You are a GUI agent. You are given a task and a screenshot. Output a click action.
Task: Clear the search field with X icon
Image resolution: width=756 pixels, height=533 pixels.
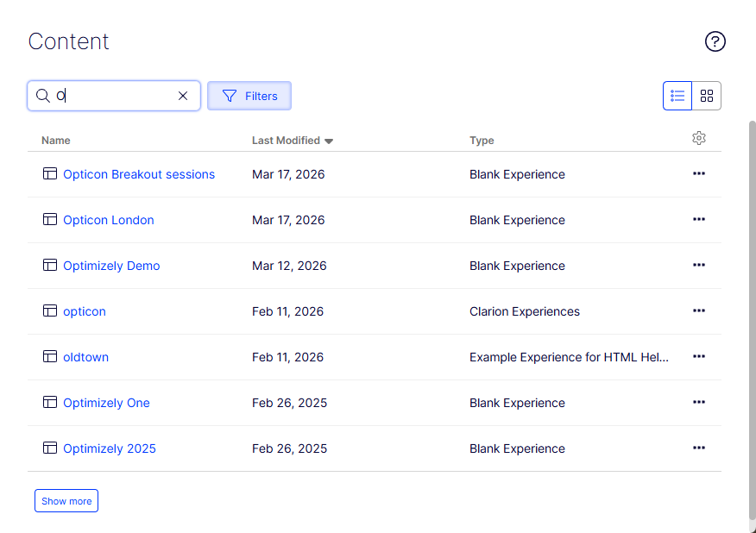click(x=183, y=96)
